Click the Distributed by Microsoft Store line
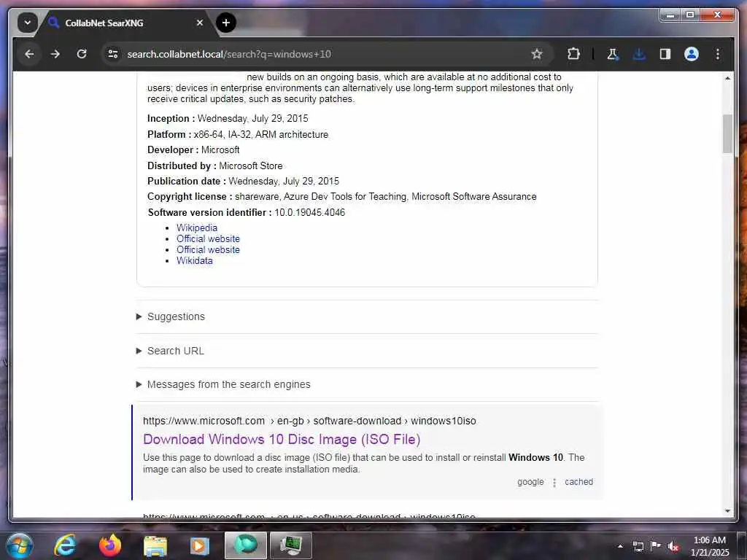The height and width of the screenshot is (560, 747). click(215, 166)
